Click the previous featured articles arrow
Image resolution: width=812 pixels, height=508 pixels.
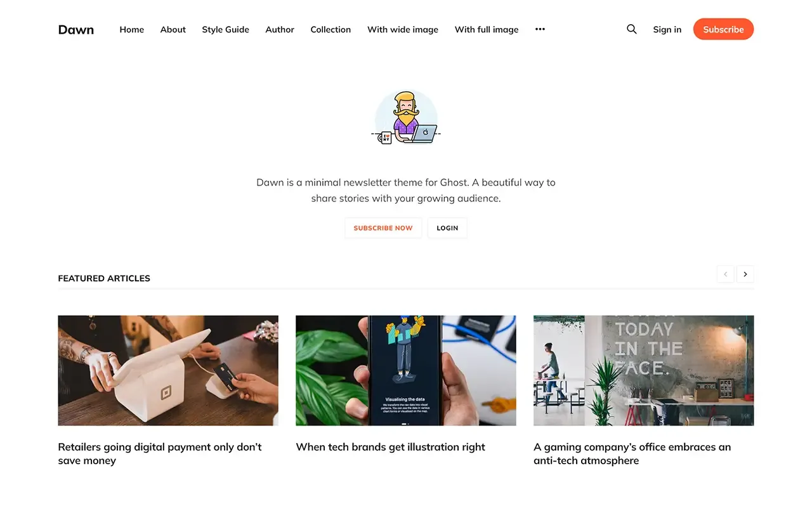click(726, 274)
